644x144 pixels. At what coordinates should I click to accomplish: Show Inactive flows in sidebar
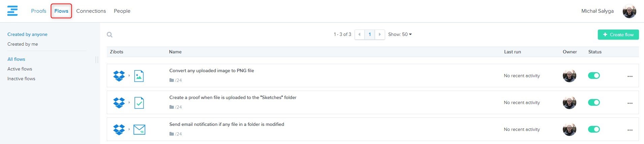click(21, 79)
